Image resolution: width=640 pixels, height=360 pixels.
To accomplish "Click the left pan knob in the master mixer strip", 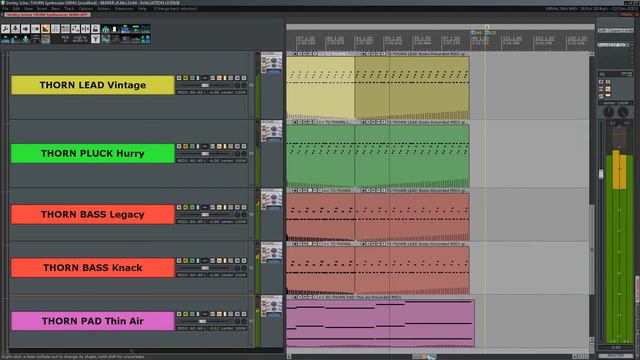I will [x=608, y=112].
